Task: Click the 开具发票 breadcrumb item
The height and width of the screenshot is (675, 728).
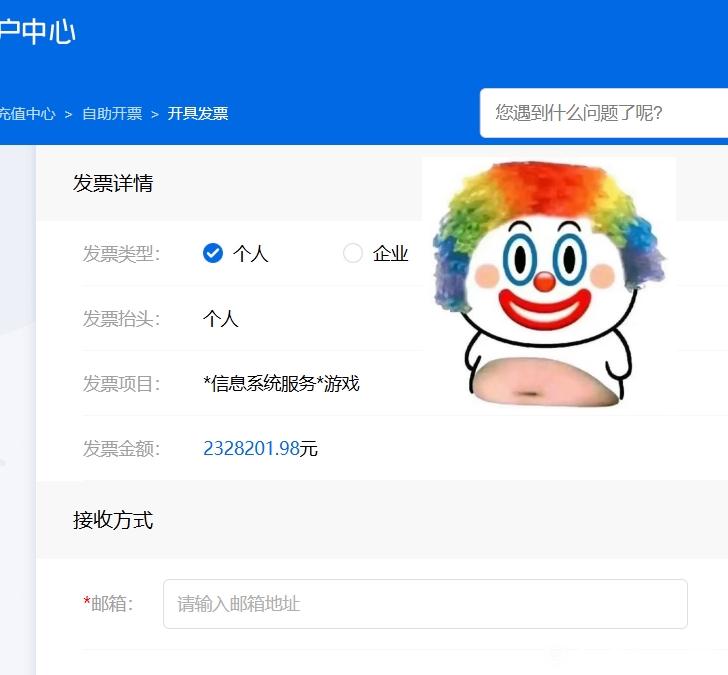Action: point(198,114)
